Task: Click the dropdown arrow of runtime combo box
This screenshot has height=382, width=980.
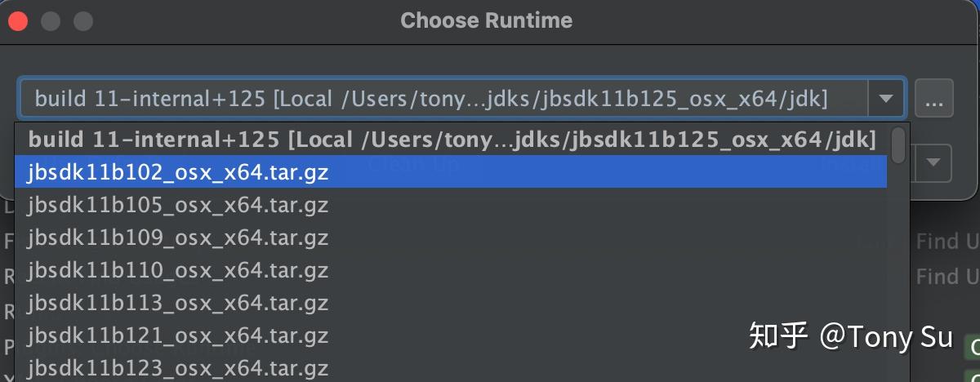Action: point(886,99)
